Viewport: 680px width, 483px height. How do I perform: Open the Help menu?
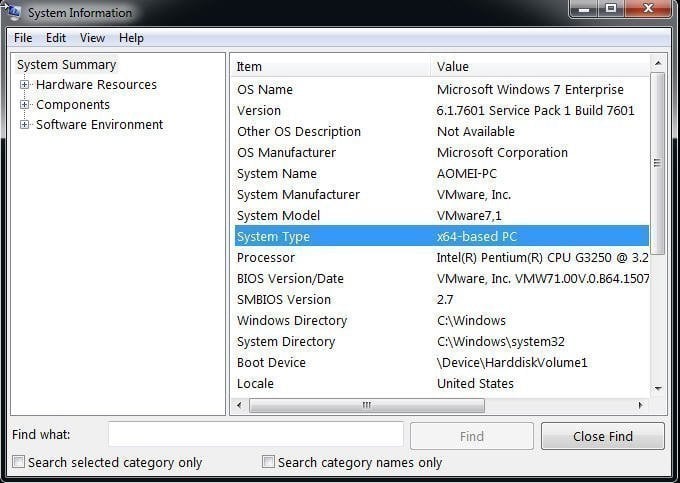click(x=131, y=38)
